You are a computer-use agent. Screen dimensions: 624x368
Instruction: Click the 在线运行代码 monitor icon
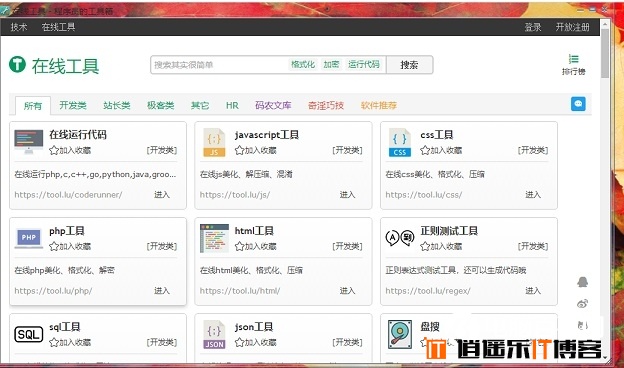(29, 142)
